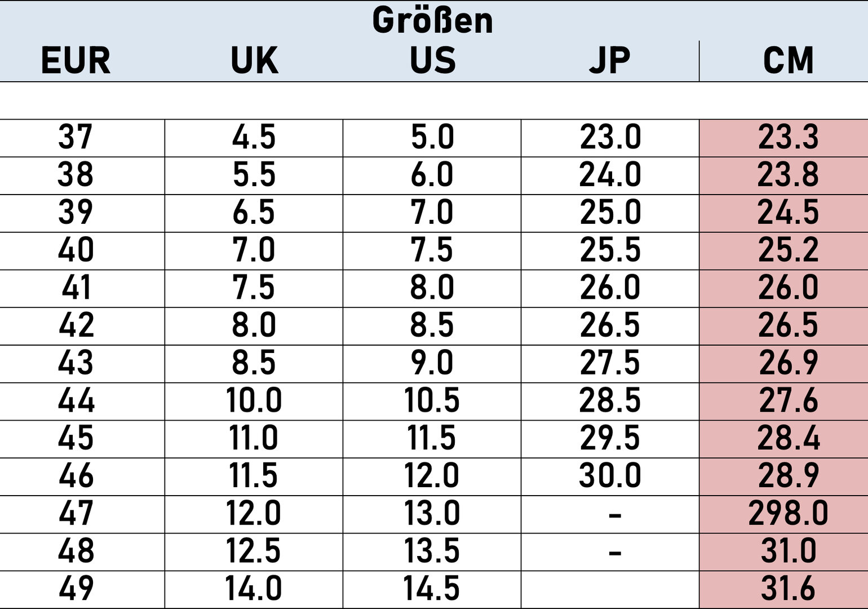
Task: Click the Größen table title
Action: tap(432, 21)
